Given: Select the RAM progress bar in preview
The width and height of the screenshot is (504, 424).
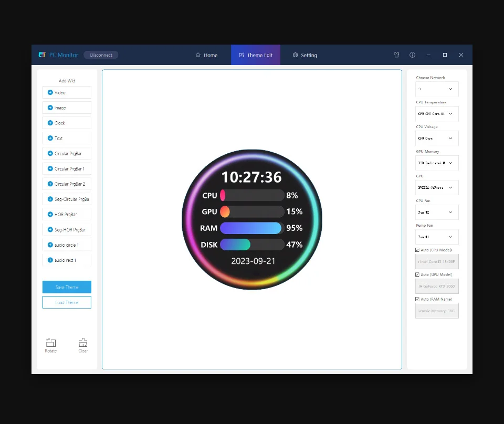Looking at the screenshot, I should click(x=251, y=228).
